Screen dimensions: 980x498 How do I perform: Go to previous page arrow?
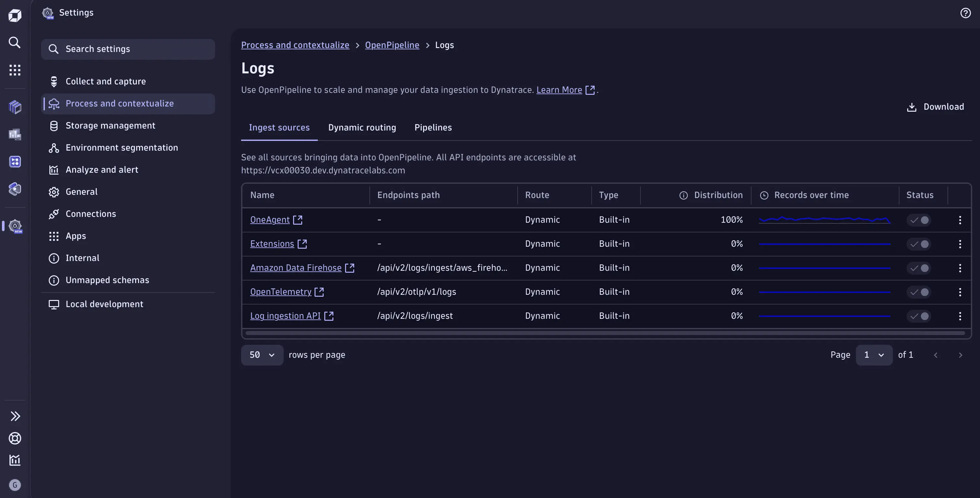pyautogui.click(x=935, y=355)
